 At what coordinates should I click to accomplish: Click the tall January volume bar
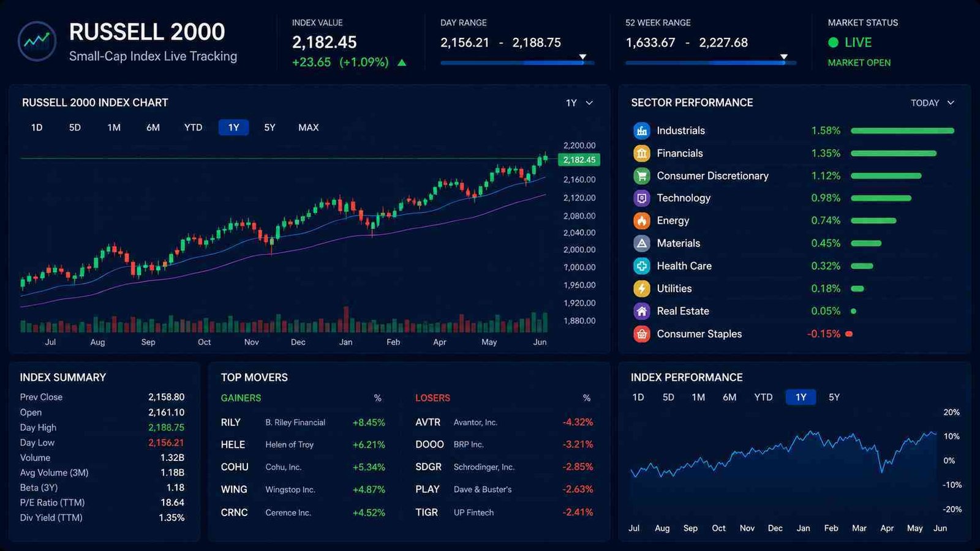click(x=346, y=319)
